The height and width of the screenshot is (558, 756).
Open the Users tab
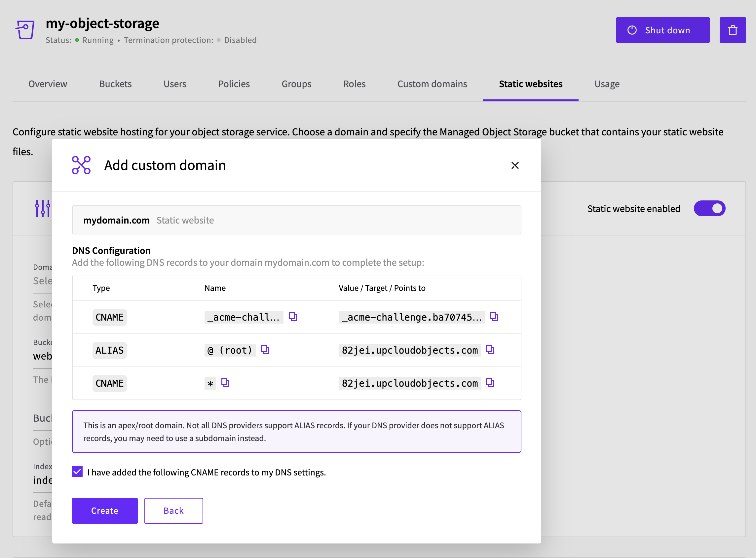pyautogui.click(x=175, y=84)
